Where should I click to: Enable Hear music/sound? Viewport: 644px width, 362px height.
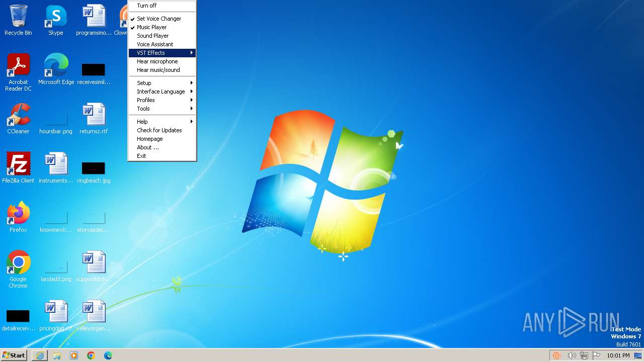tap(162, 70)
